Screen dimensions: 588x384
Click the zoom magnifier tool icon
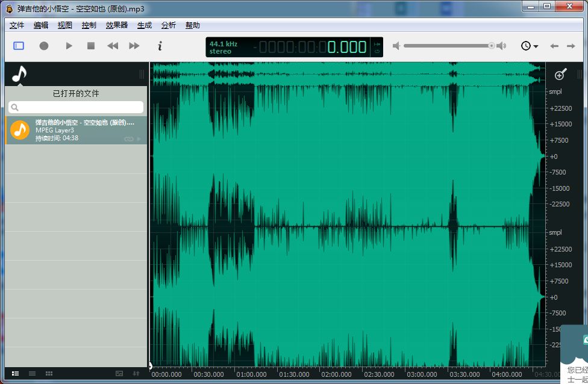pos(561,74)
